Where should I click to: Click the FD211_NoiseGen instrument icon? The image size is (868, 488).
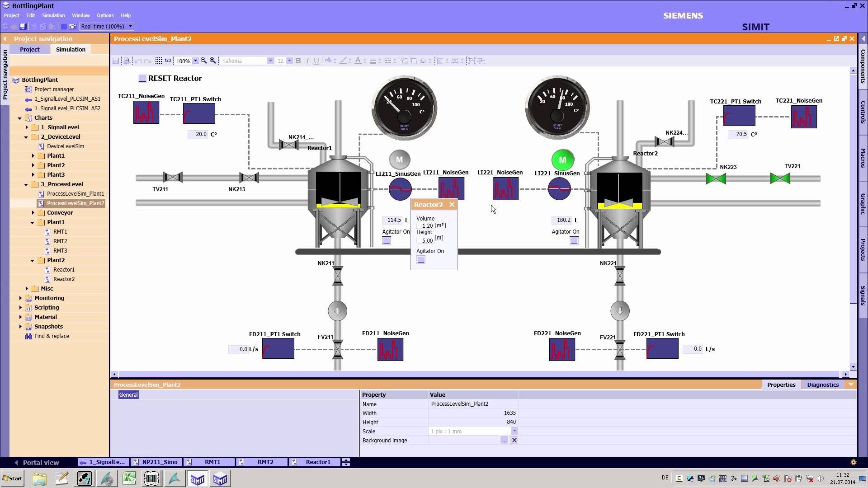[390, 348]
